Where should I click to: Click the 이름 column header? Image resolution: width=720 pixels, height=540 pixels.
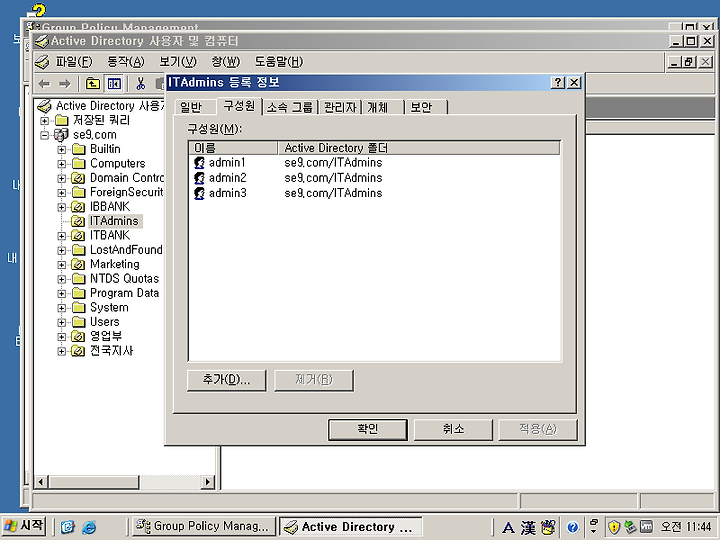pyautogui.click(x=233, y=148)
